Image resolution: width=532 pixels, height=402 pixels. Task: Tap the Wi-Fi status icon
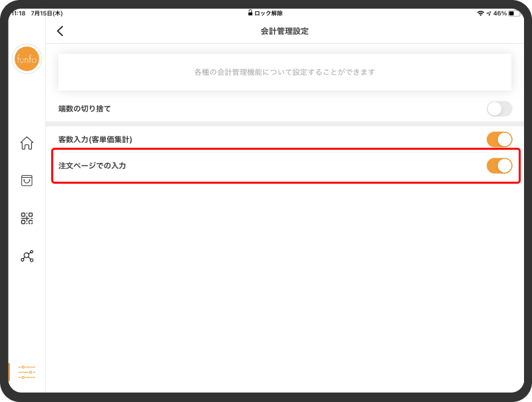[480, 13]
